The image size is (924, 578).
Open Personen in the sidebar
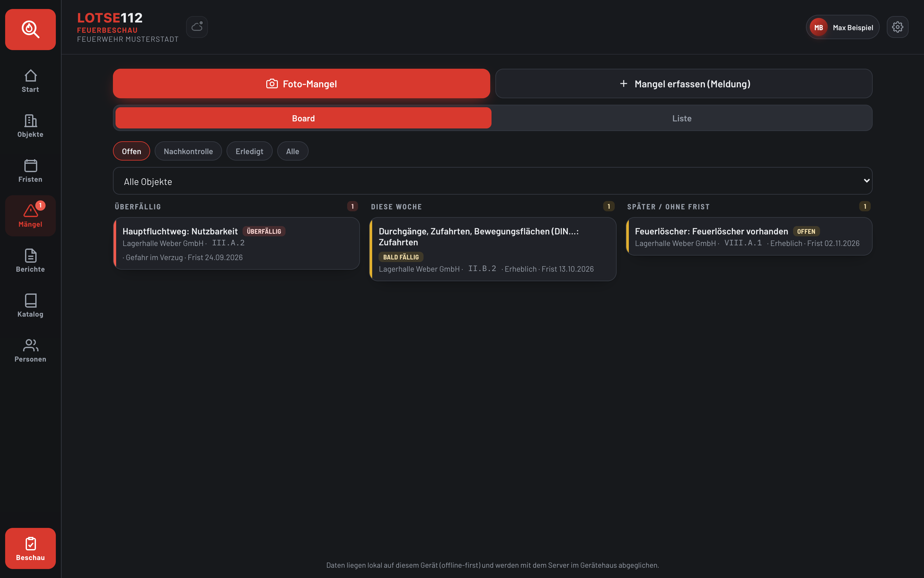tap(30, 351)
